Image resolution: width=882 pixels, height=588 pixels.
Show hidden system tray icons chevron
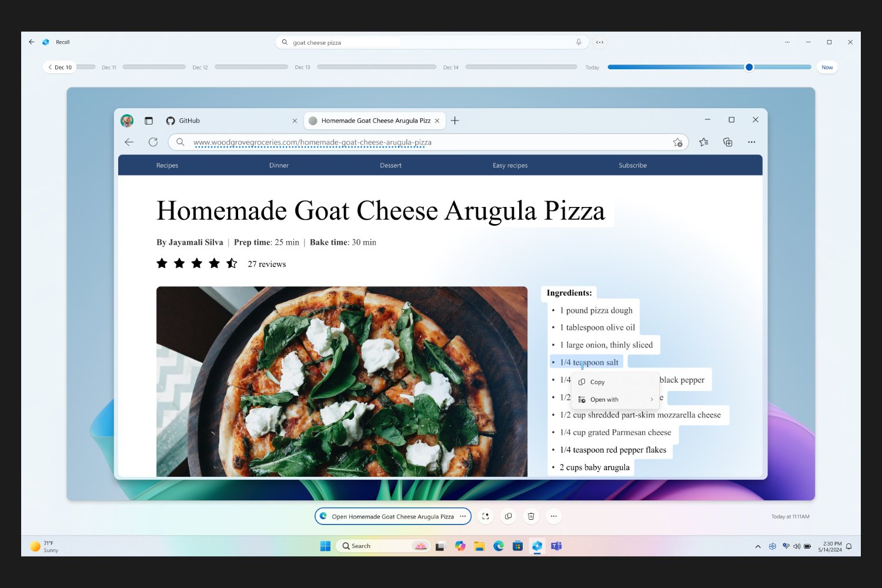(758, 546)
